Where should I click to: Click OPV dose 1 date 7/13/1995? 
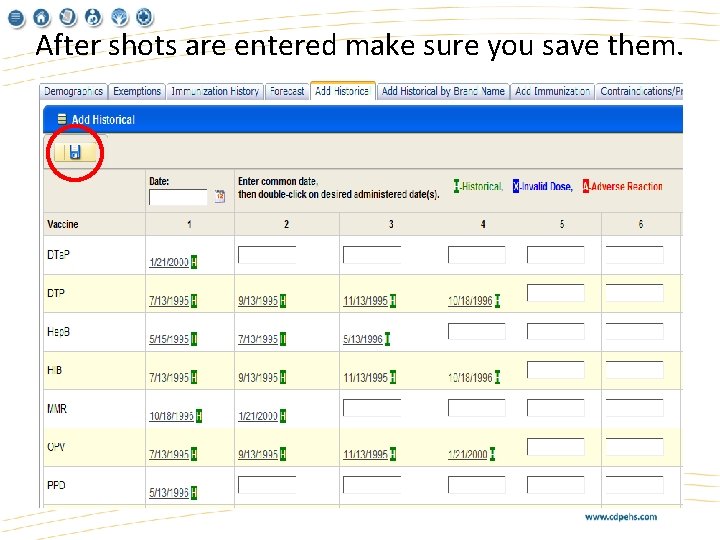point(169,454)
